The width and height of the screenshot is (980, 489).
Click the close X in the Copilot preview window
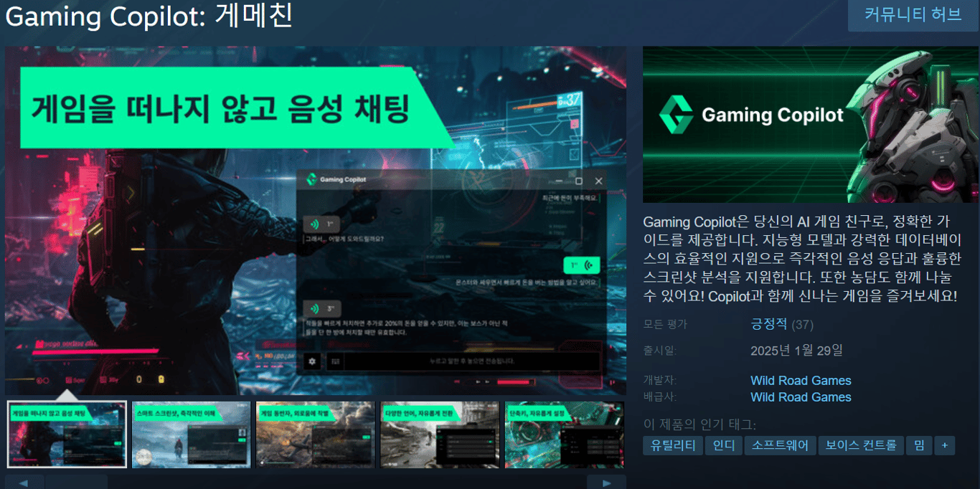tap(598, 181)
